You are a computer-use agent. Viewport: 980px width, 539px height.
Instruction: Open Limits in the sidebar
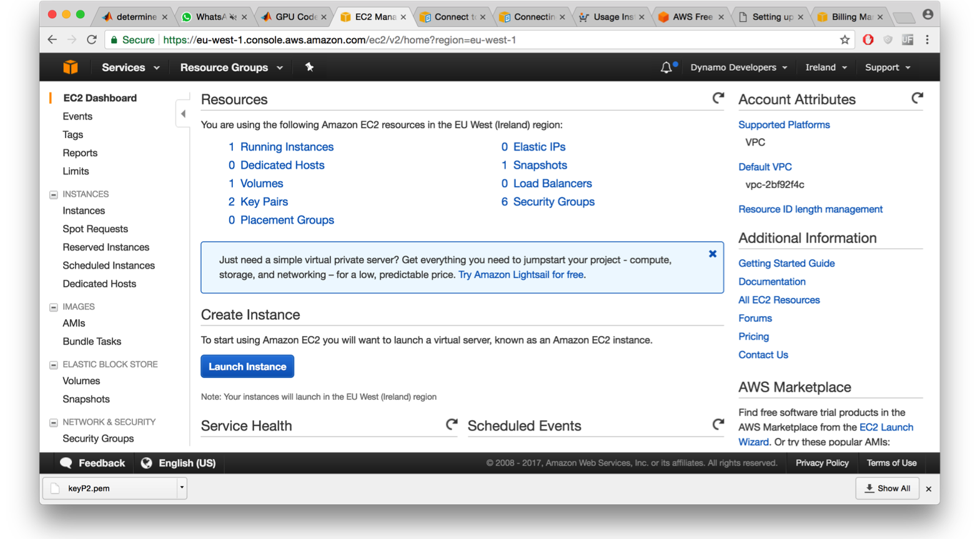pyautogui.click(x=76, y=171)
